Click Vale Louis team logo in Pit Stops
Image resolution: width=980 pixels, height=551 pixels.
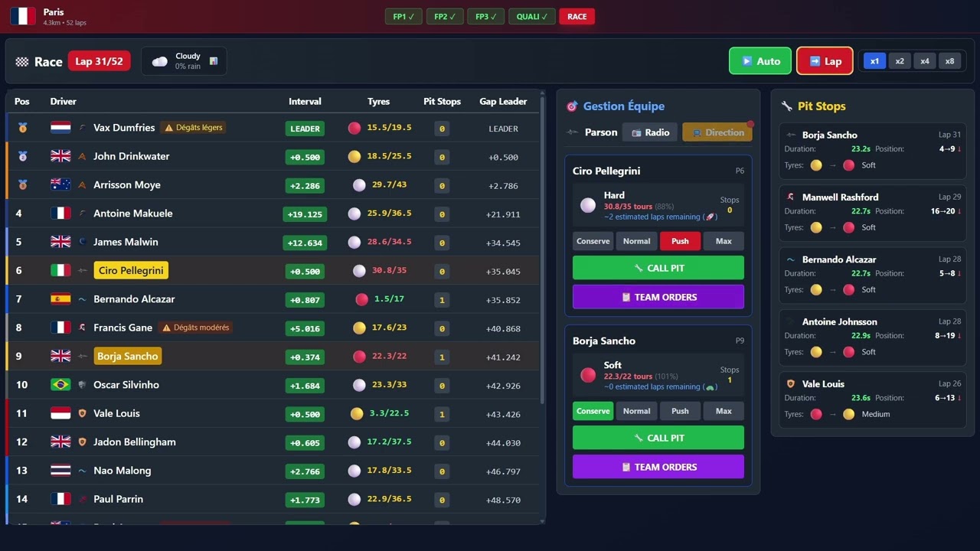(x=791, y=384)
